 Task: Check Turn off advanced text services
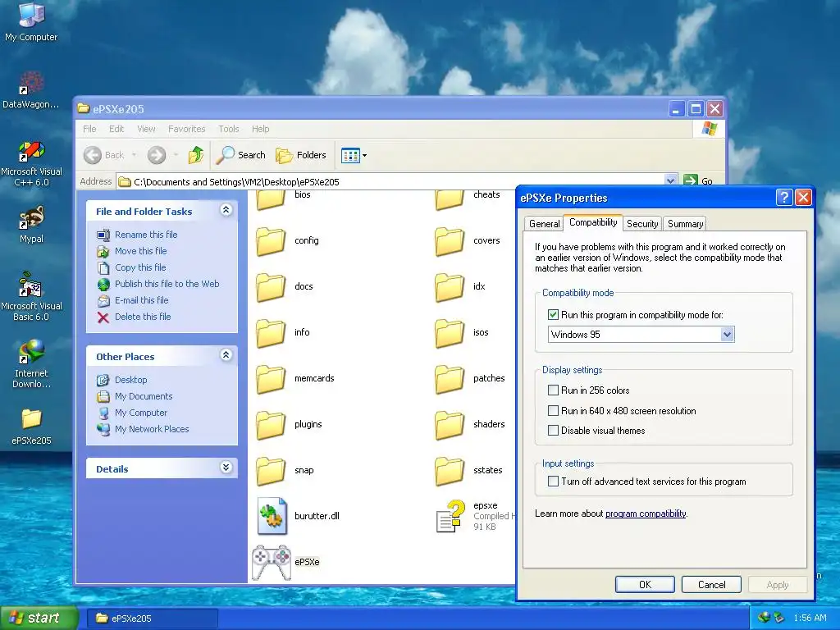coord(553,481)
